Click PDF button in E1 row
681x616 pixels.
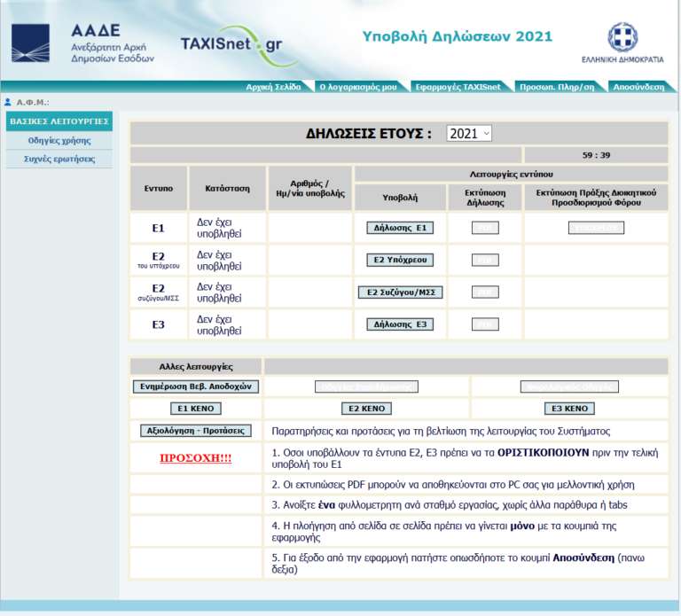click(x=485, y=228)
